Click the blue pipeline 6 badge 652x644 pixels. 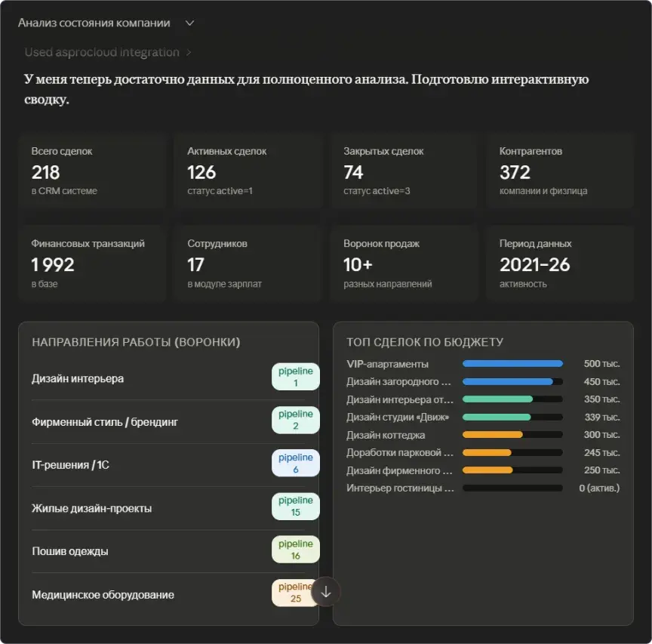click(x=296, y=463)
